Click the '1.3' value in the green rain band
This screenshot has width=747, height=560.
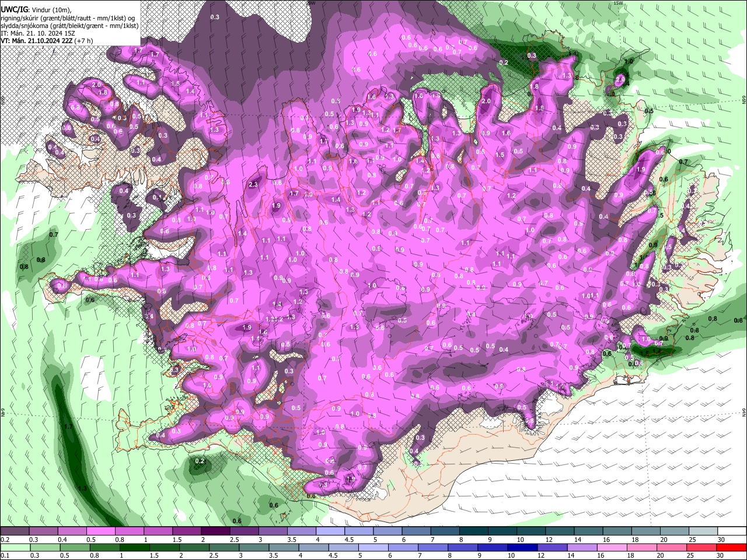click(x=83, y=488)
